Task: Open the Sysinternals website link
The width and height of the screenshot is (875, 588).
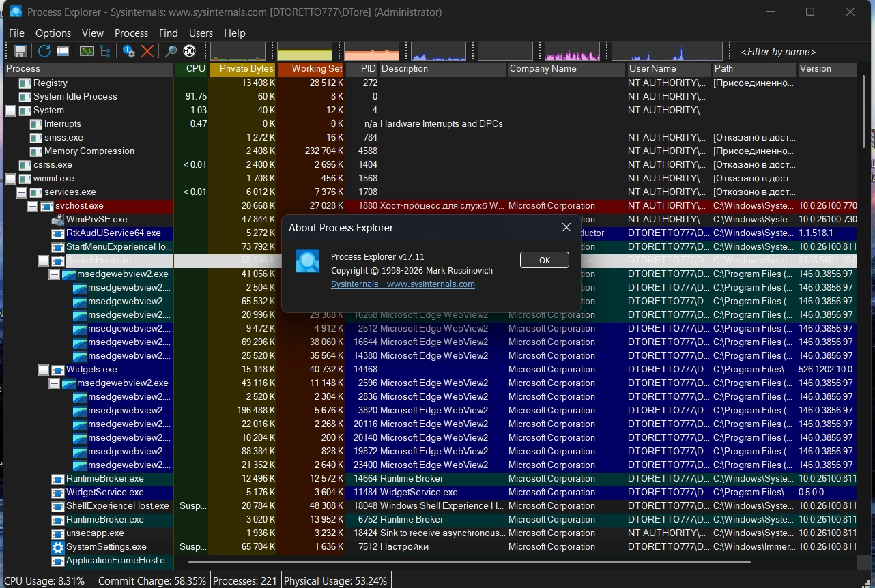Action: coord(403,284)
